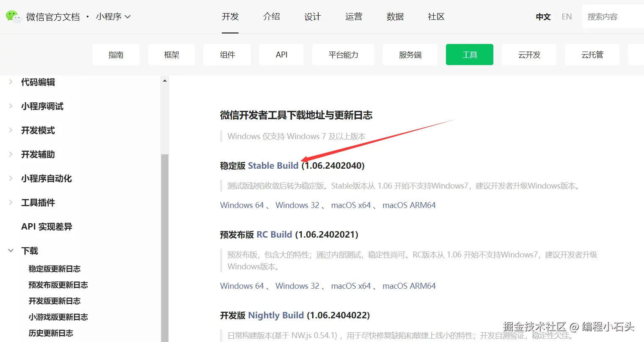This screenshot has height=342, width=644.
Task: Click the RC version number 1.06.2402021
Action: (327, 234)
